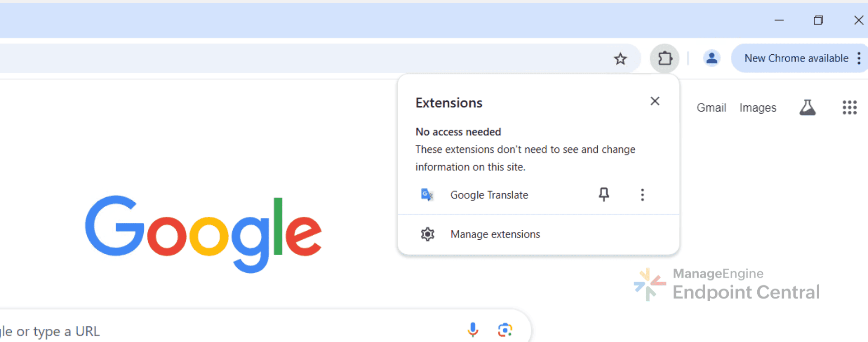Click the Google search input box
Image resolution: width=868 pixels, height=342 pixels.
226,331
